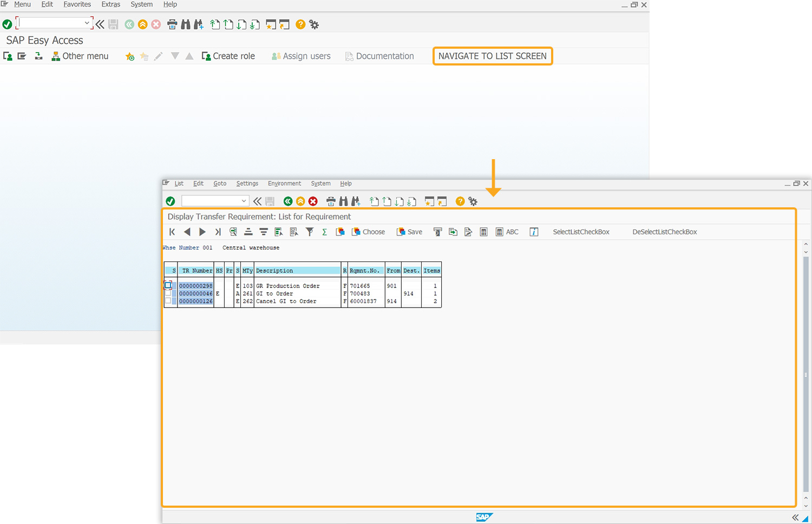Screen dimensions: 812x524
Task: Click orange Exit icon in SAP Easy Access toolbar
Action: 143,24
